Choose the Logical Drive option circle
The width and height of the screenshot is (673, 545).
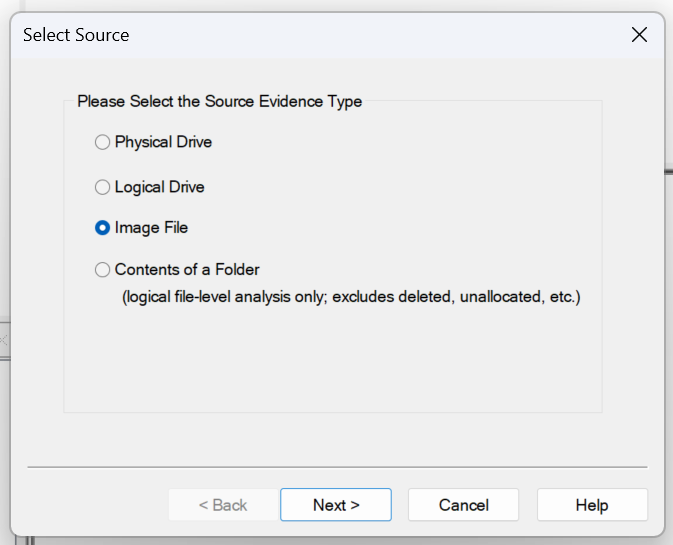(102, 187)
